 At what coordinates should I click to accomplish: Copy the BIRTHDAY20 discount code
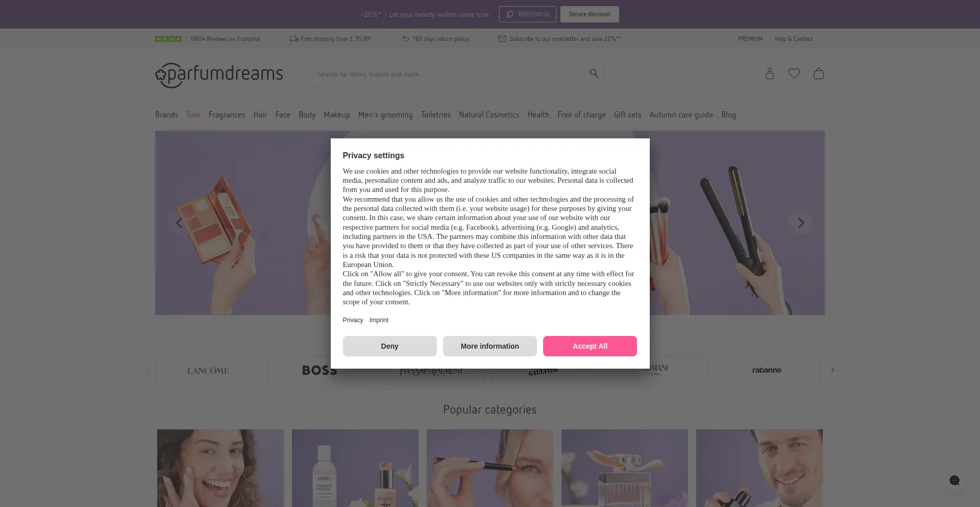tap(527, 14)
